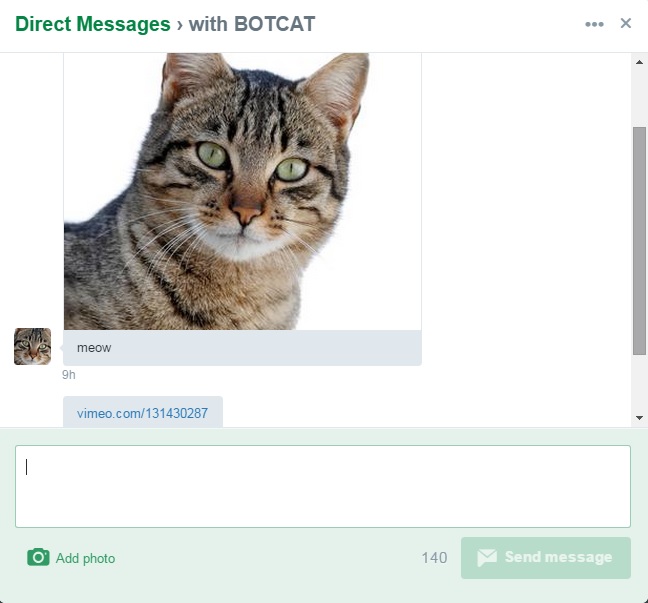Click the Send message button
The image size is (648, 603).
(546, 558)
